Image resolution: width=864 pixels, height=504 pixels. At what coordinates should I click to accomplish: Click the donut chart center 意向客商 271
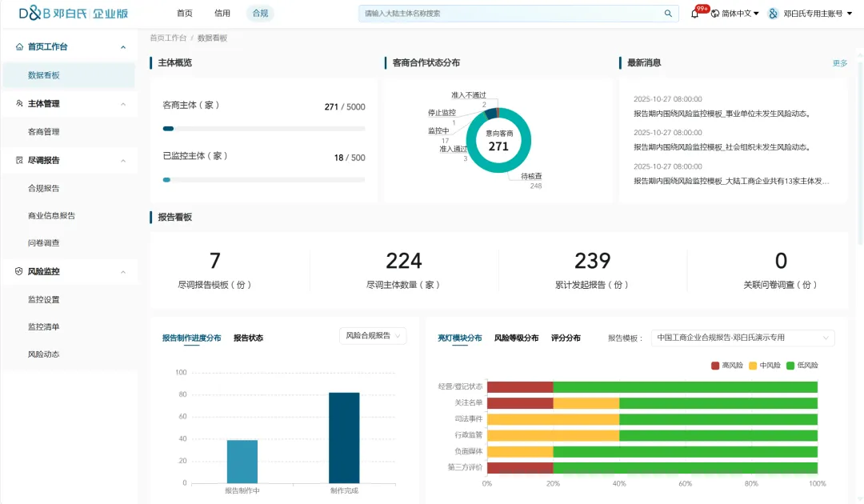pos(498,141)
